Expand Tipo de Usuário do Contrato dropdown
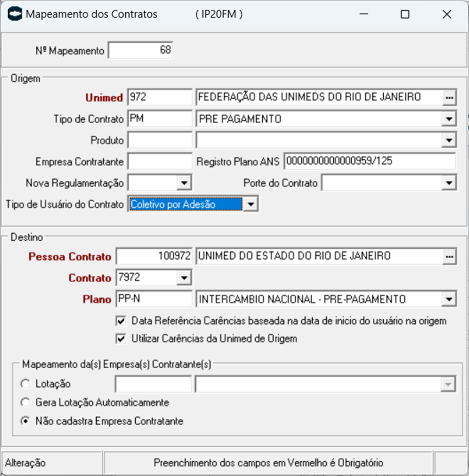The height and width of the screenshot is (476, 469). click(251, 205)
